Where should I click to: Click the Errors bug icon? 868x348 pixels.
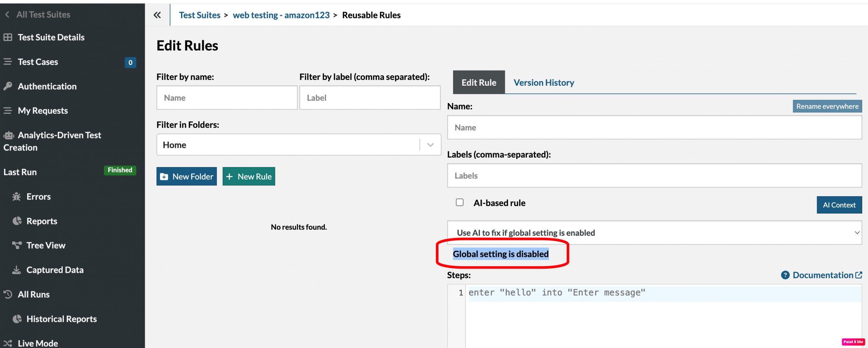tap(16, 197)
